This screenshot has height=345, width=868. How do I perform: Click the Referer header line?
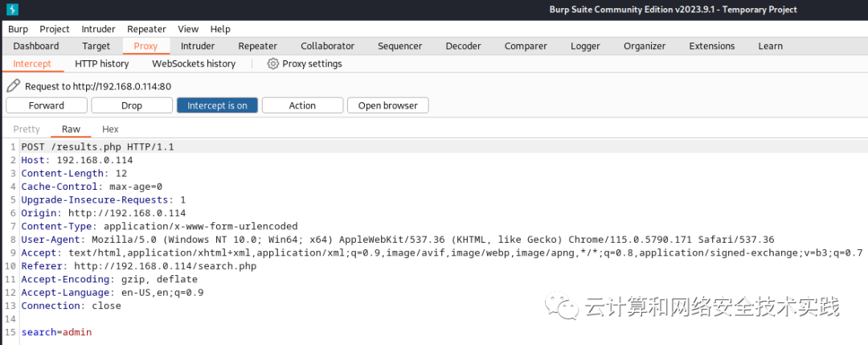(x=139, y=266)
